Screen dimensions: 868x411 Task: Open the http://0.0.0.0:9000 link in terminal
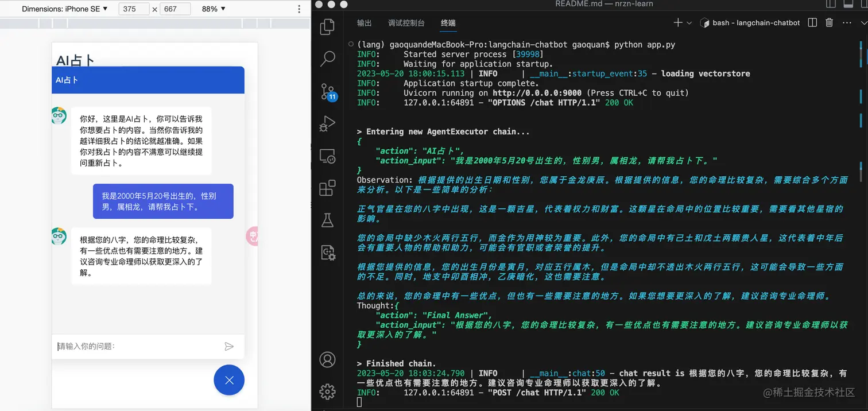tap(537, 93)
